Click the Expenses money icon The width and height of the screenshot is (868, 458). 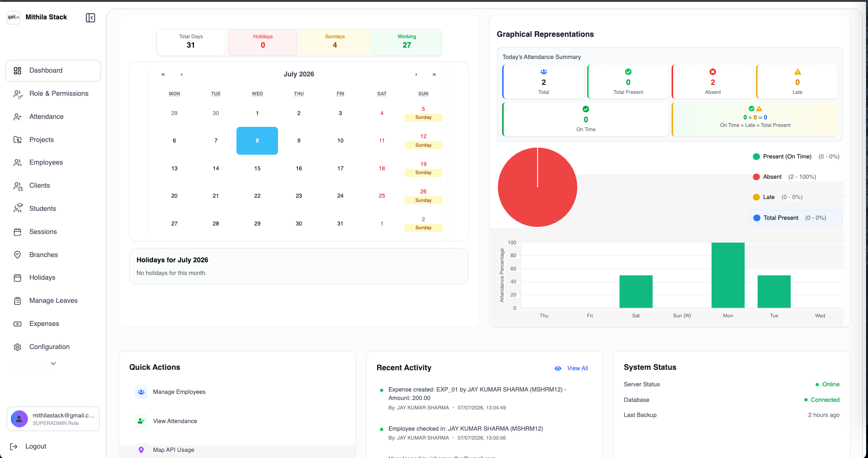tap(17, 324)
